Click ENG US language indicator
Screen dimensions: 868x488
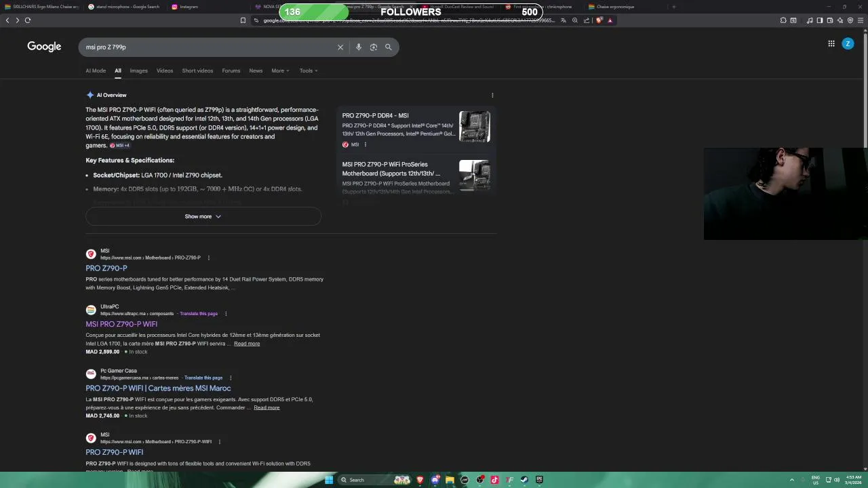click(x=816, y=480)
